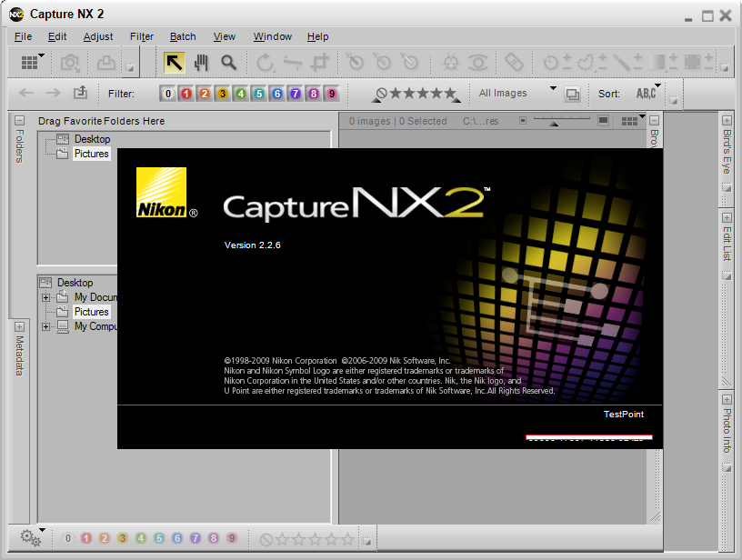This screenshot has width=742, height=560.
Task: Select the Selection Gradient tool
Action: [657, 62]
